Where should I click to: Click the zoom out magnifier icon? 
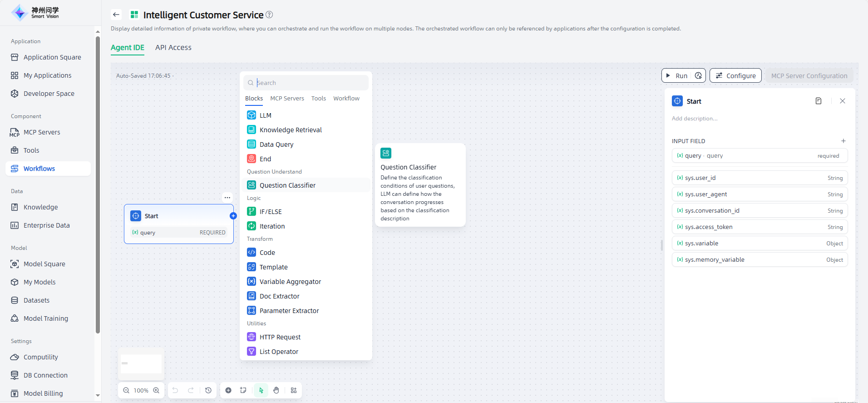tap(126, 390)
